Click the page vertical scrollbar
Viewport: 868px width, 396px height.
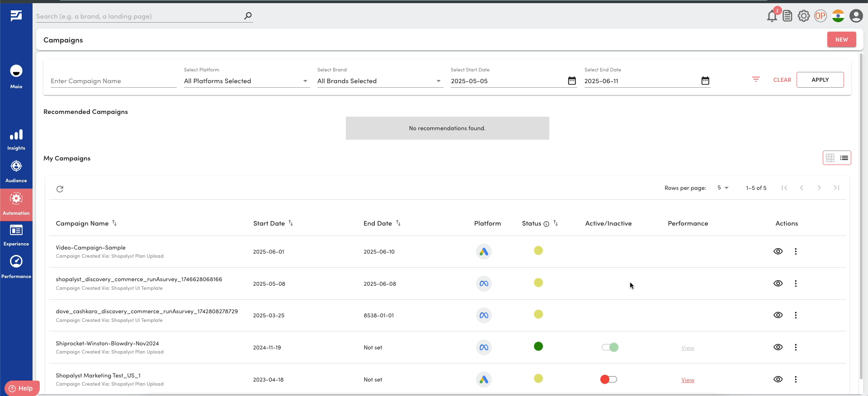[861, 216]
